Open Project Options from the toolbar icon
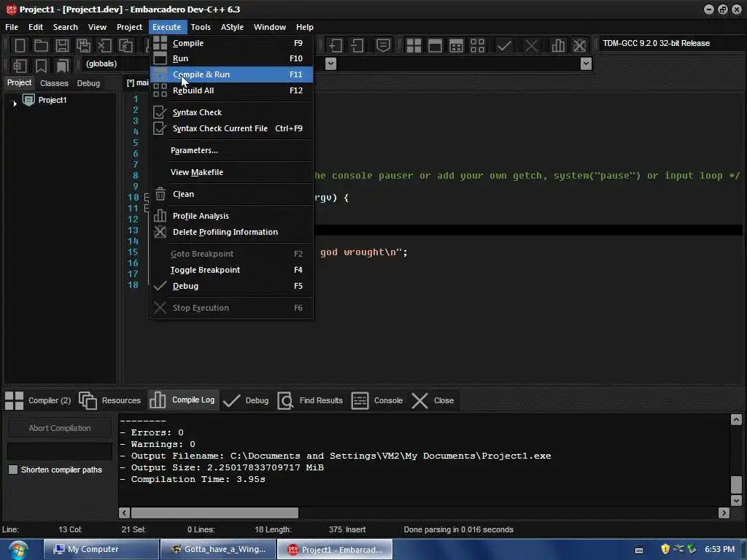This screenshot has height=560, width=747. pyautogui.click(x=383, y=46)
